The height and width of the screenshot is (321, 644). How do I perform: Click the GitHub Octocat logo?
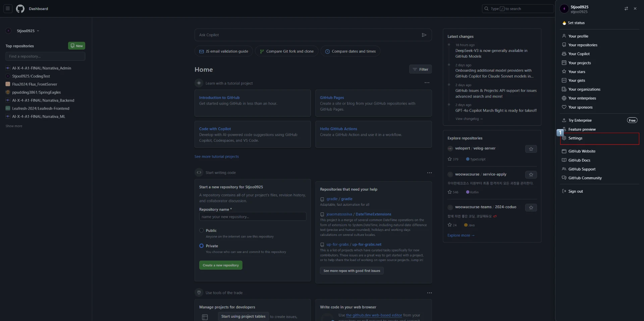click(x=20, y=9)
